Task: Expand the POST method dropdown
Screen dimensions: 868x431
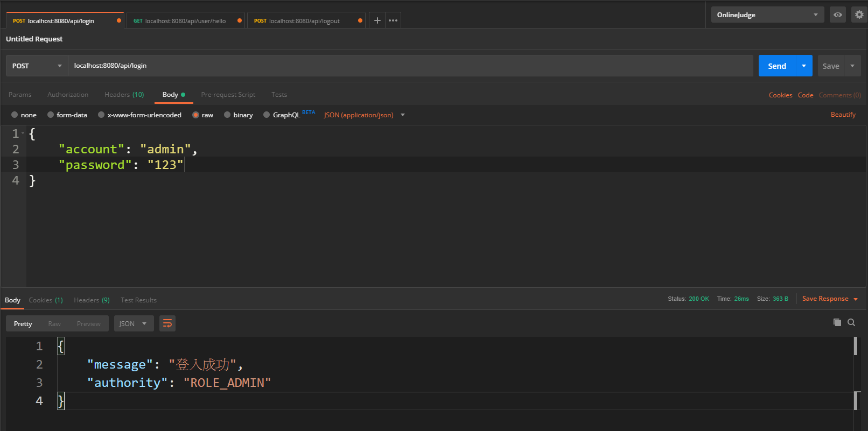Action: coord(37,66)
